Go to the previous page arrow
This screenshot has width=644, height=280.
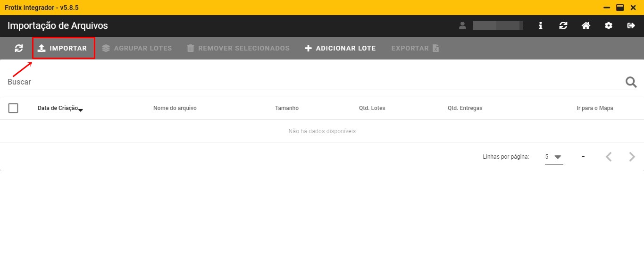[x=609, y=157]
